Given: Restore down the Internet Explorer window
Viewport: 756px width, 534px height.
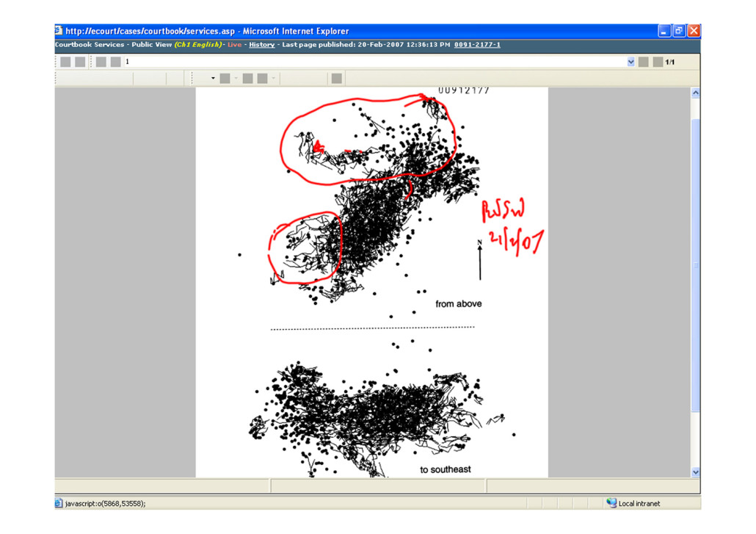Looking at the screenshot, I should pos(679,31).
